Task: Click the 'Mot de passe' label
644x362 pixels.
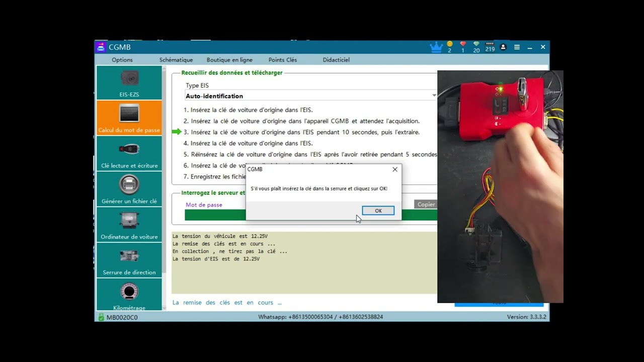Action: click(204, 205)
